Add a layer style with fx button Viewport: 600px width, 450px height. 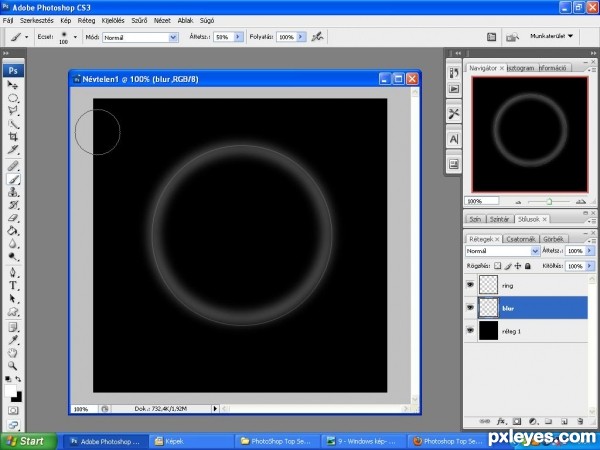(501, 421)
